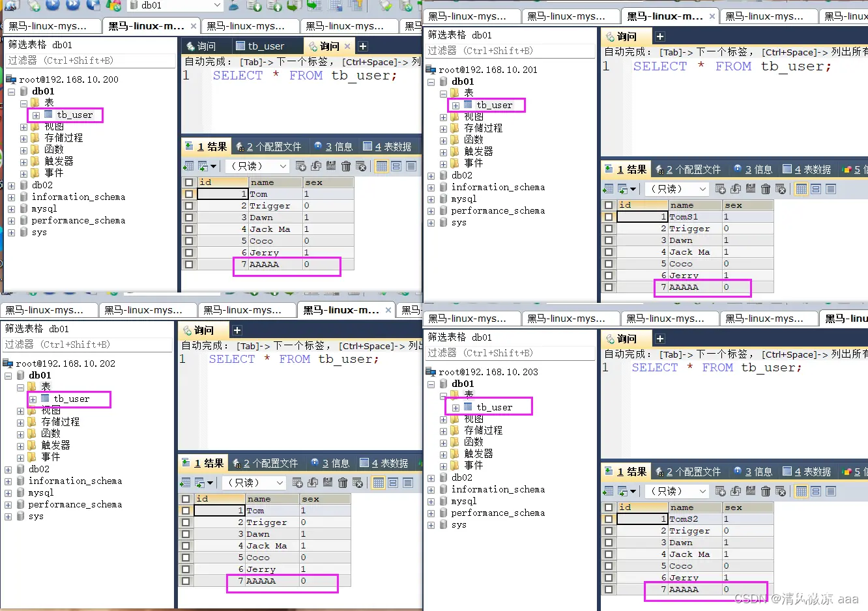Switch to form view in the 192.168.10.200 result toolbar
868x611 pixels.
[x=396, y=166]
